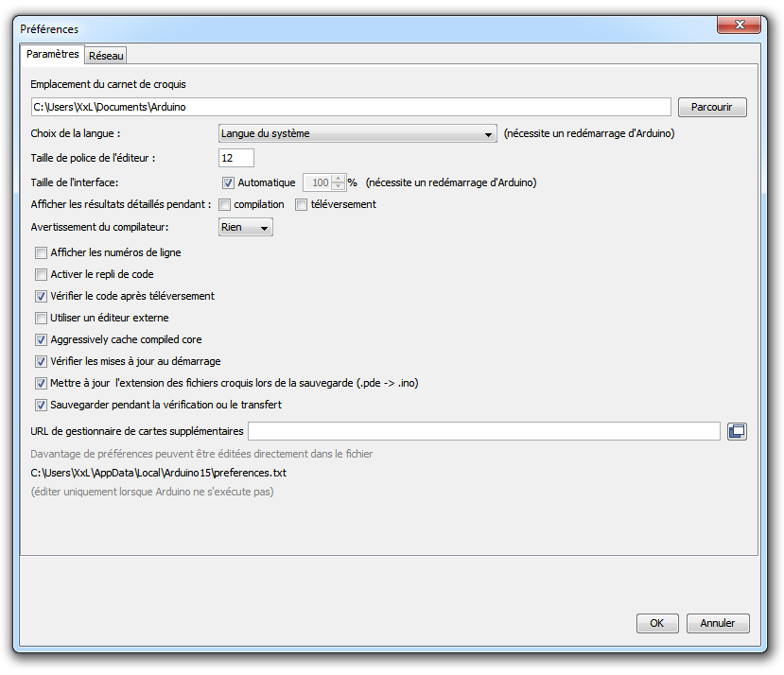Viewport: 784px width, 675px height.
Task: Close the Préférences dialog
Action: [740, 25]
